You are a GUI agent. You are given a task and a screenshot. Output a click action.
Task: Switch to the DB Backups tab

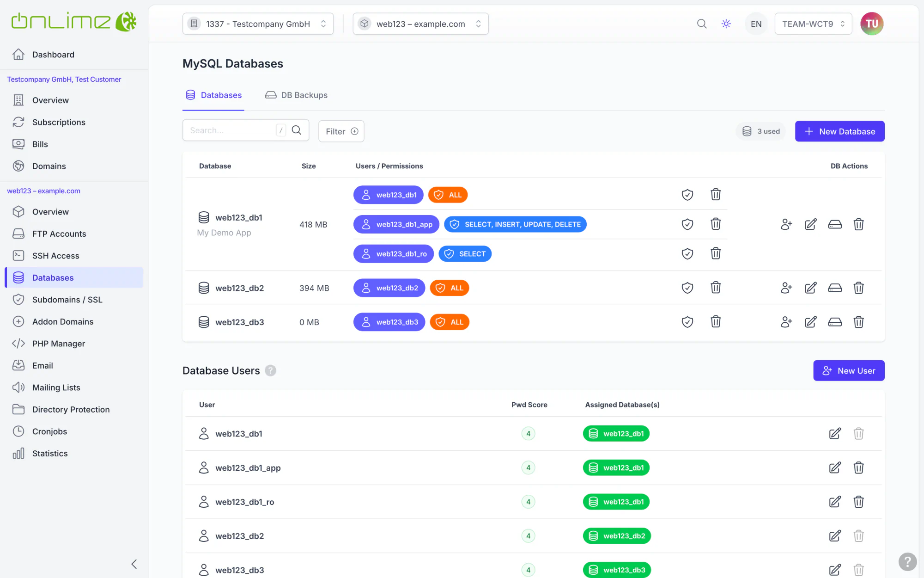click(x=296, y=95)
